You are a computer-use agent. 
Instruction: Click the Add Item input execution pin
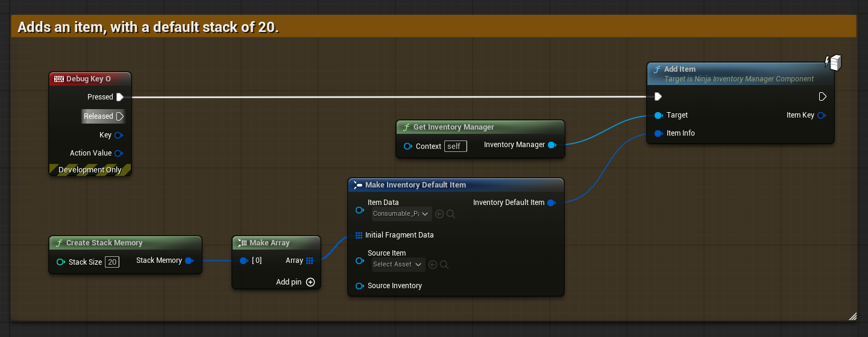pyautogui.click(x=658, y=96)
